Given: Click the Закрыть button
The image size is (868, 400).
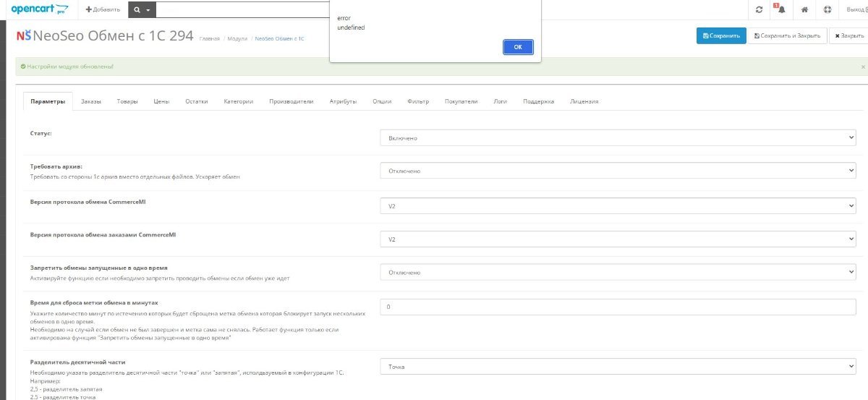Looking at the screenshot, I should 848,35.
